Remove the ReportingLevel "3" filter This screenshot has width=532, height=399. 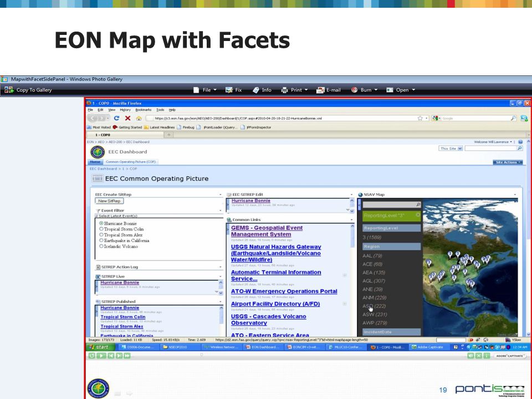pyautogui.click(x=418, y=215)
